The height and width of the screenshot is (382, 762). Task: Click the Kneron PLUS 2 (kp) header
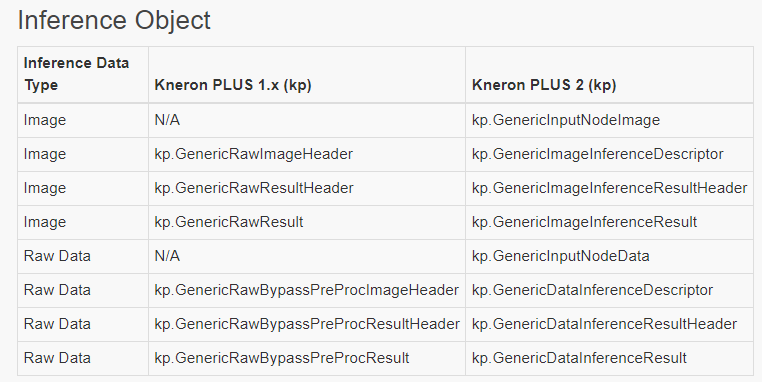pyautogui.click(x=544, y=85)
